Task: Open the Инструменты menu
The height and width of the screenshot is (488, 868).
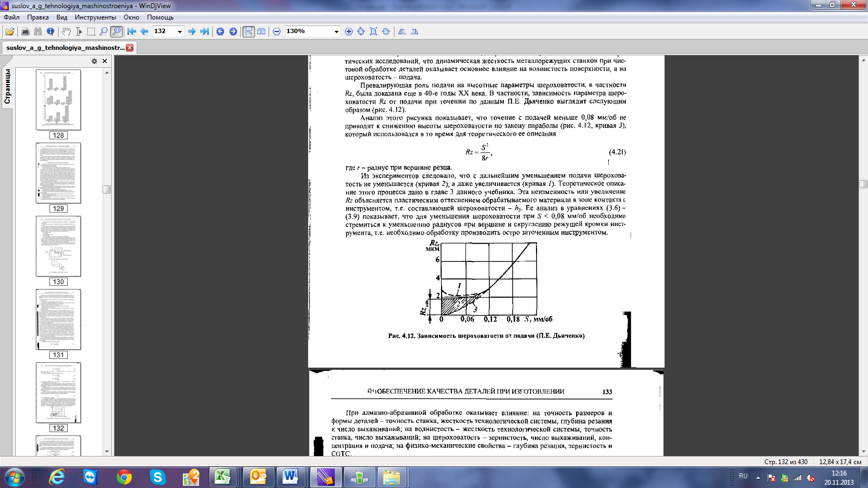Action: (x=95, y=17)
